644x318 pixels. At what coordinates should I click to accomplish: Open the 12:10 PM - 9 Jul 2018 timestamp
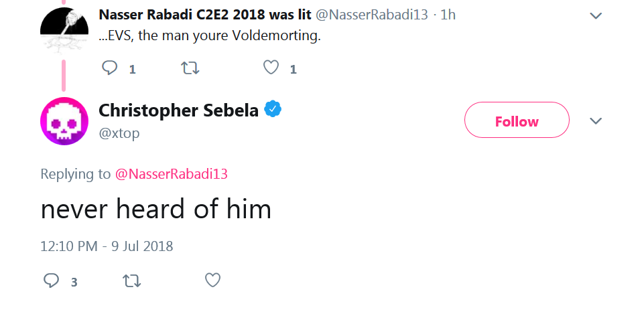pos(107,246)
